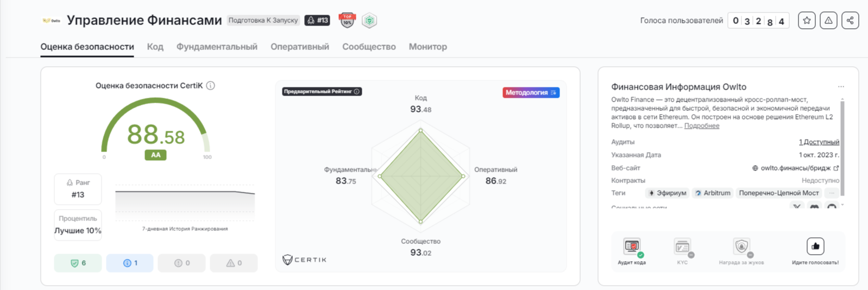Click the Top 10% red badge icon
This screenshot has height=290, width=868.
pos(347,21)
